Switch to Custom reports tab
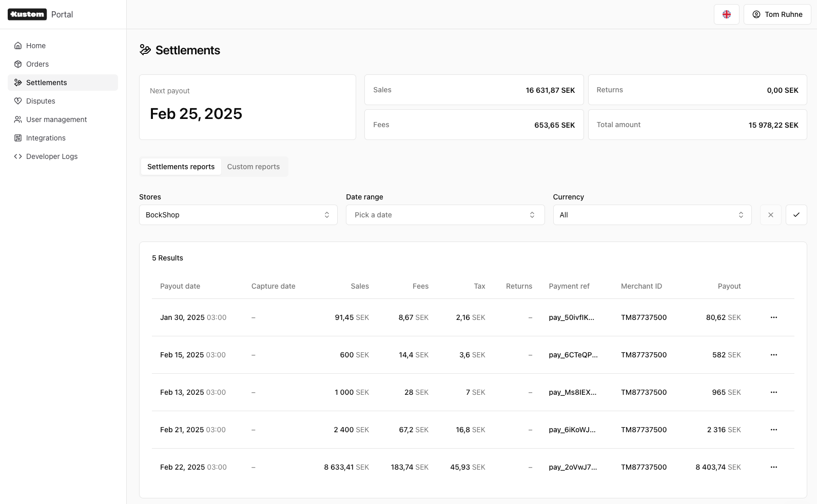This screenshot has width=817, height=504. (254, 167)
